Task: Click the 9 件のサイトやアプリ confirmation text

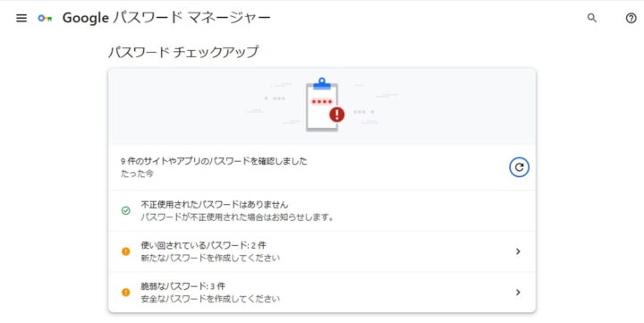Action: (x=214, y=161)
